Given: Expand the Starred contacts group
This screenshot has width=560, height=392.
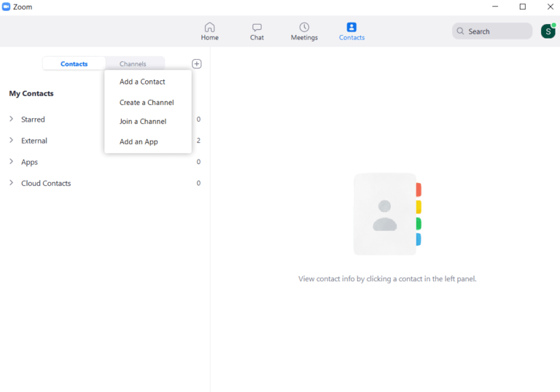Looking at the screenshot, I should pos(12,119).
